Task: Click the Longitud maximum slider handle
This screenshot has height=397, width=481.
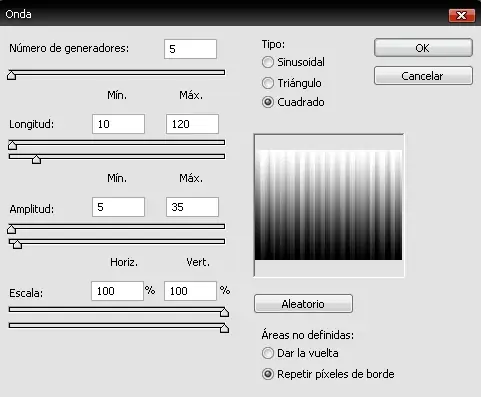Action: pos(36,160)
